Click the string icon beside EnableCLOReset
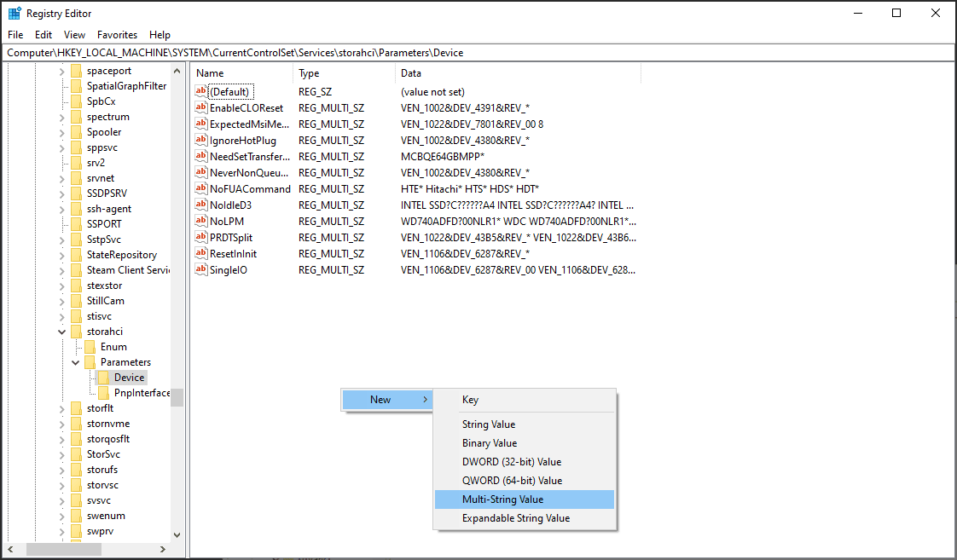 (x=200, y=107)
